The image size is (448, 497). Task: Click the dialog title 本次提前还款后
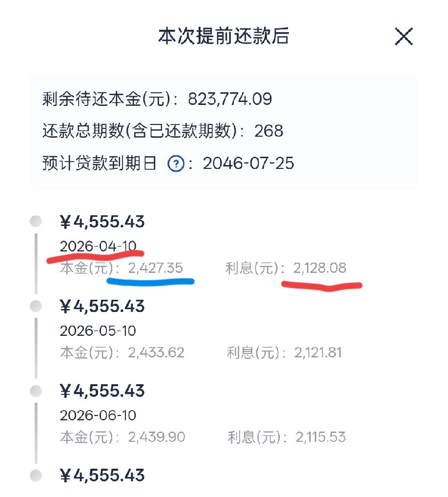pyautogui.click(x=224, y=36)
